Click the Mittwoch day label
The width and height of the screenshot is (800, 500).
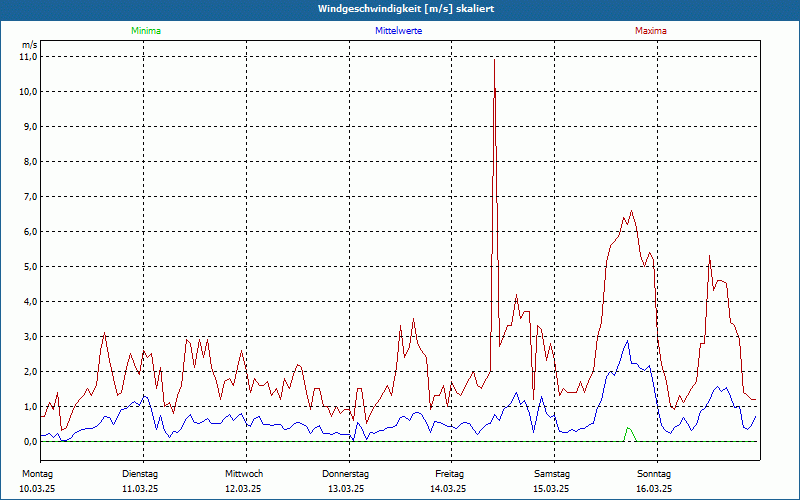pyautogui.click(x=244, y=474)
